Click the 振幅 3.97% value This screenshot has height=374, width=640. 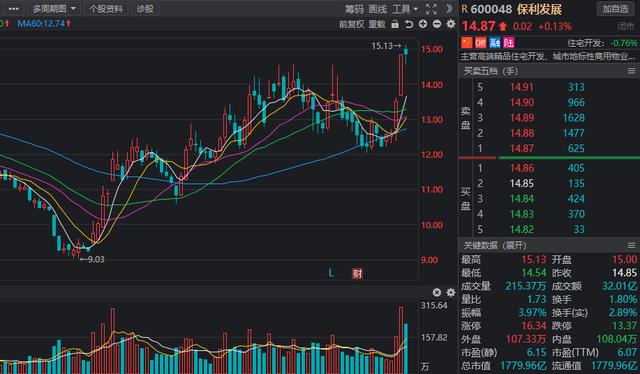coord(532,313)
